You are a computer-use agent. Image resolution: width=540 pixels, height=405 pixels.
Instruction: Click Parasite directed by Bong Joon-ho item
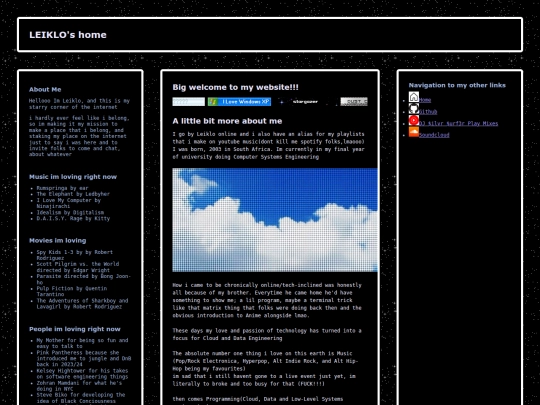[84, 279]
